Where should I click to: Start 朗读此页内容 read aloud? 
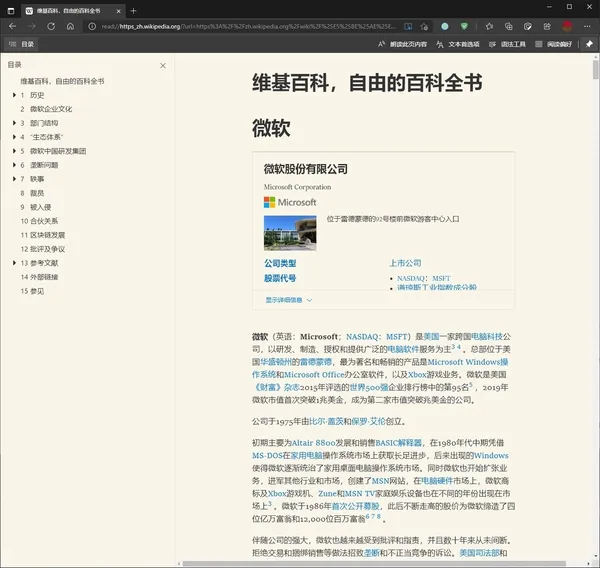point(403,45)
